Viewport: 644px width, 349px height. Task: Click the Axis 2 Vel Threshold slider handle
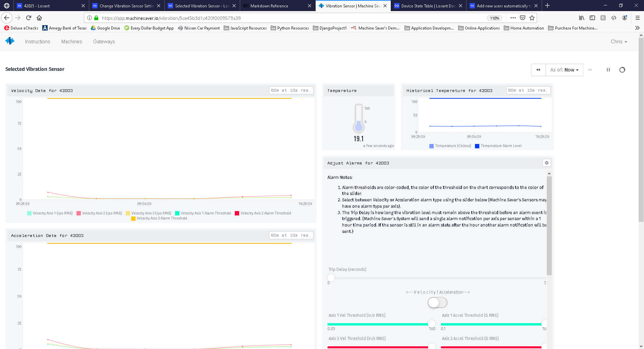tap(432, 346)
